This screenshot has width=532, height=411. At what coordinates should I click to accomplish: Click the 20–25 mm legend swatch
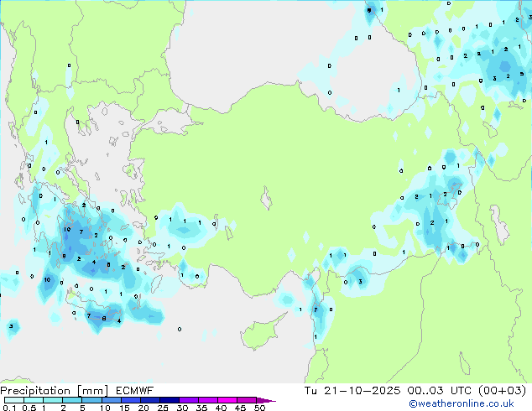tap(149, 400)
